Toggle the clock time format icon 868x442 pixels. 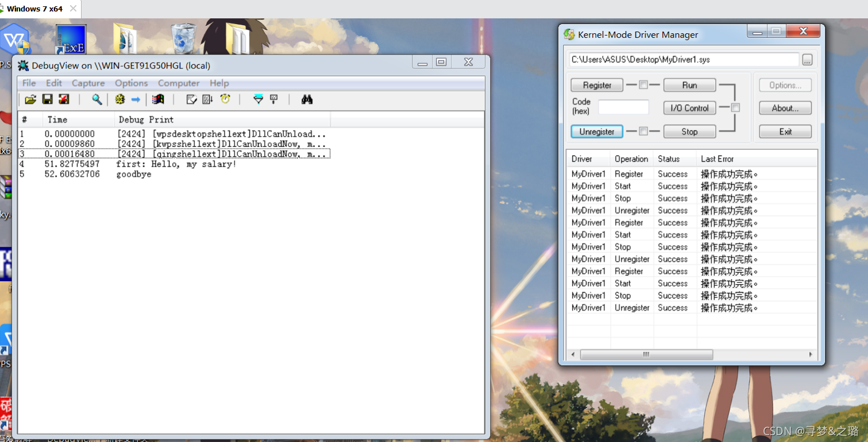tap(225, 99)
